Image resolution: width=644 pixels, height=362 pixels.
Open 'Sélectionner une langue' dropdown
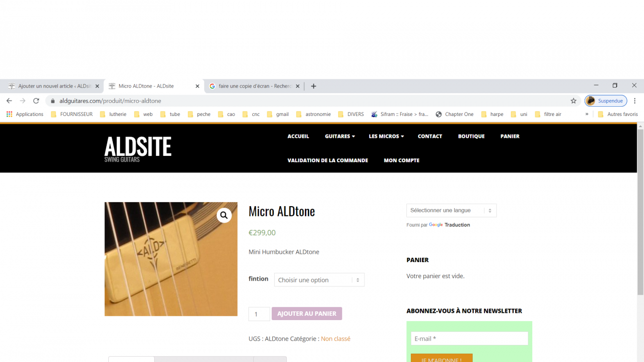[451, 210]
